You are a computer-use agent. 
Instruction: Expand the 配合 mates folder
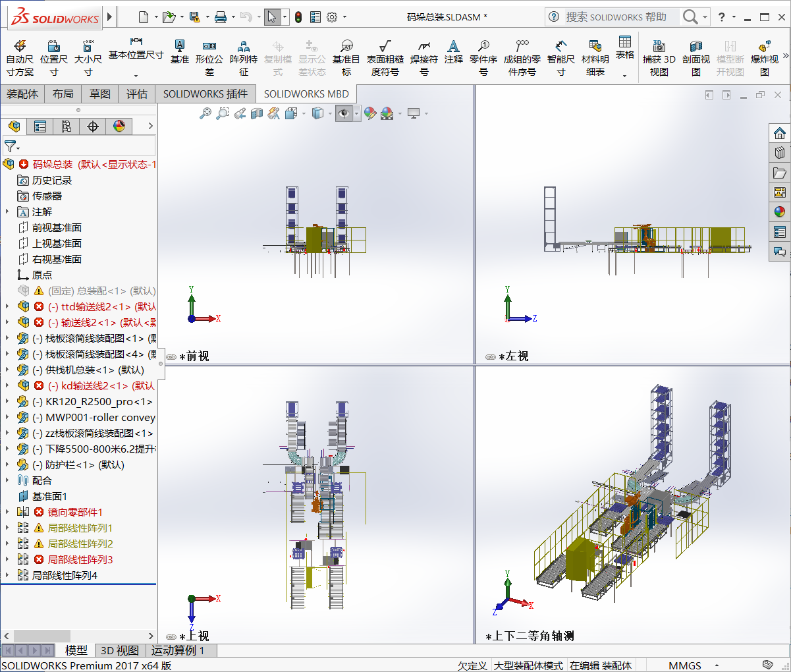pyautogui.click(x=7, y=480)
